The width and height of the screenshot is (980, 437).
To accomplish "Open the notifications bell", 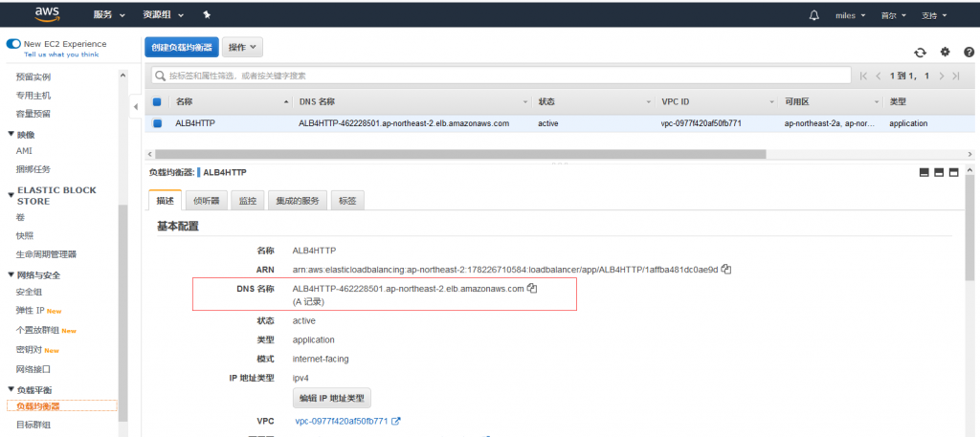I will pyautogui.click(x=813, y=15).
